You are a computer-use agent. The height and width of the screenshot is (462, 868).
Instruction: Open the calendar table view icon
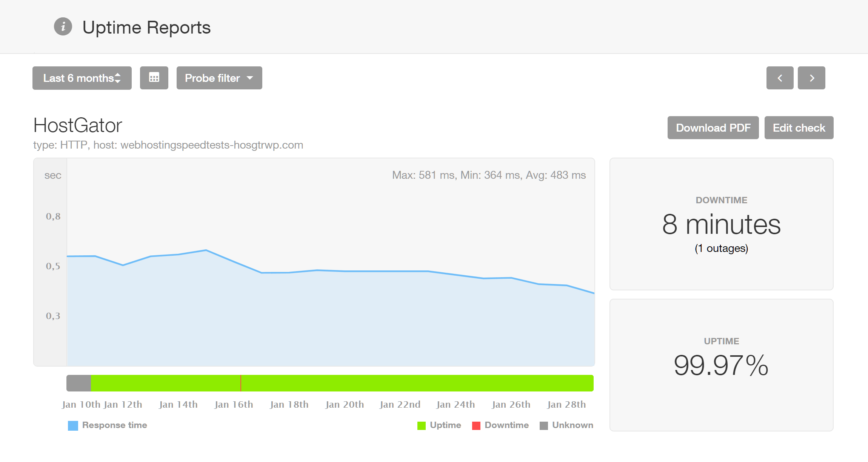click(x=154, y=78)
